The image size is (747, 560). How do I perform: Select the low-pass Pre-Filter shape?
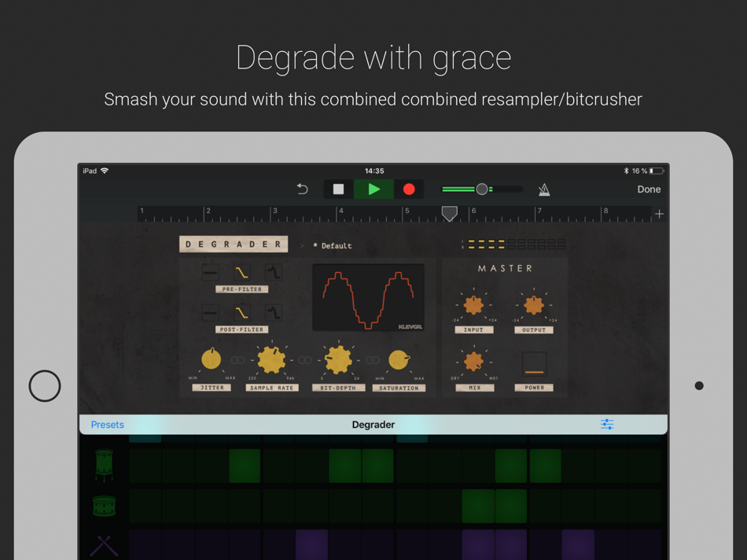[x=241, y=273]
